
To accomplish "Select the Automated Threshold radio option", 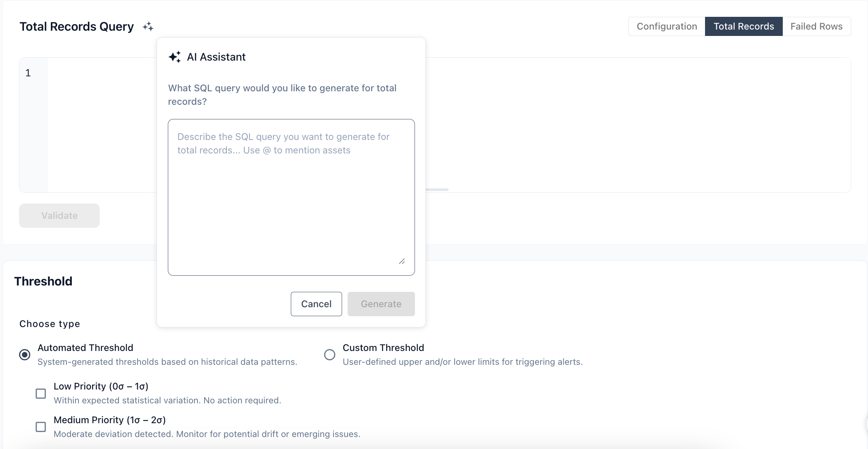I will (x=25, y=355).
